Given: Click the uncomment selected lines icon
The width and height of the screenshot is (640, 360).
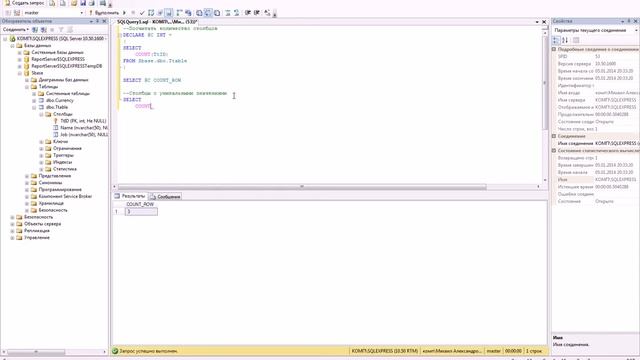Looking at the screenshot, I should 236,13.
